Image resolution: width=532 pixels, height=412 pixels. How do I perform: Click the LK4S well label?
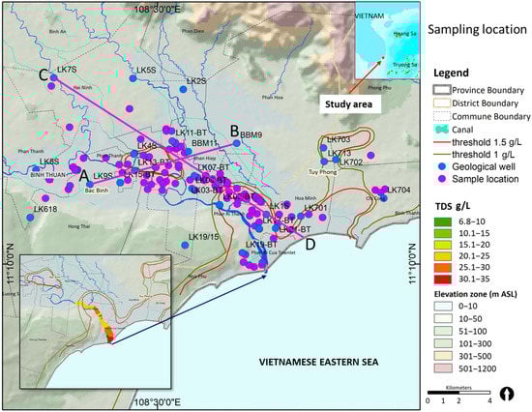(147, 146)
